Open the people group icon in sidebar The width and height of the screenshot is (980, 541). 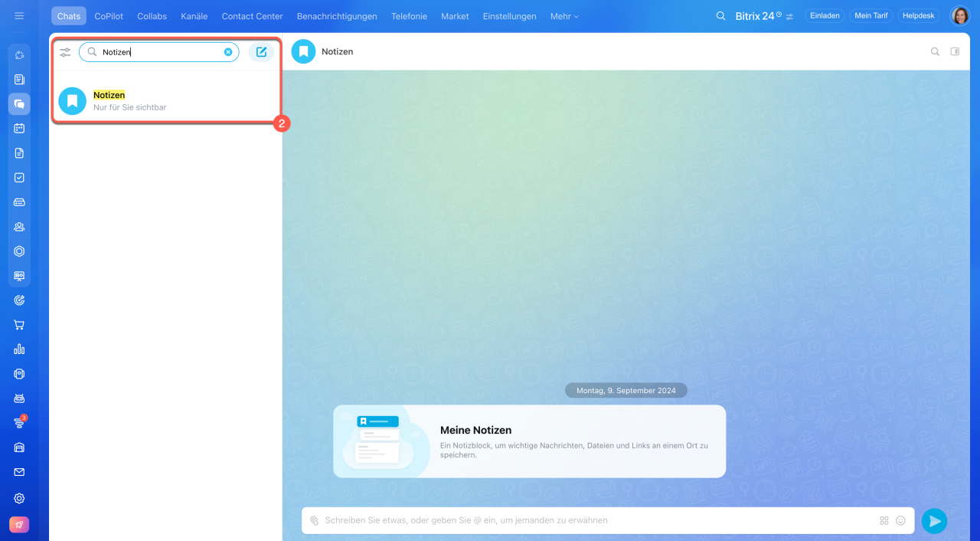click(19, 227)
